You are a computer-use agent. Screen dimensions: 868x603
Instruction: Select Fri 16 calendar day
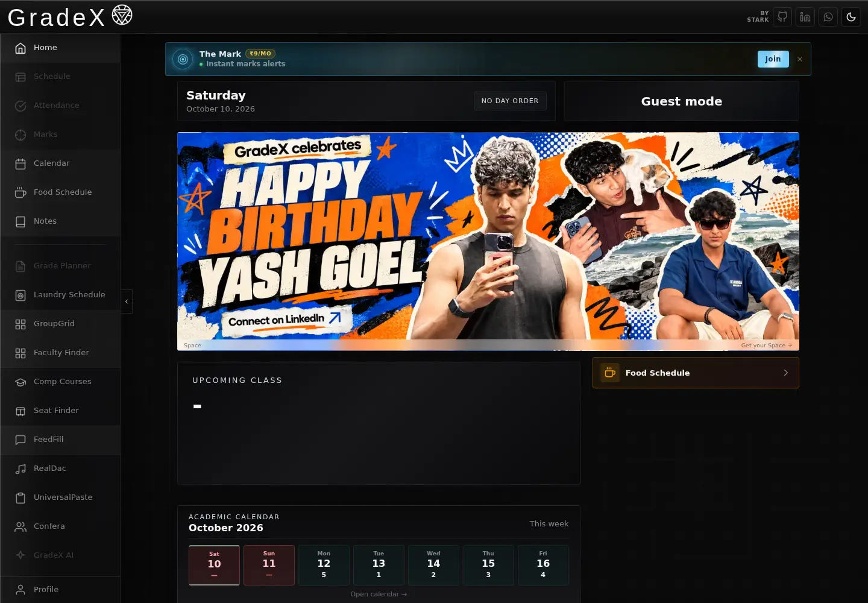pyautogui.click(x=543, y=565)
